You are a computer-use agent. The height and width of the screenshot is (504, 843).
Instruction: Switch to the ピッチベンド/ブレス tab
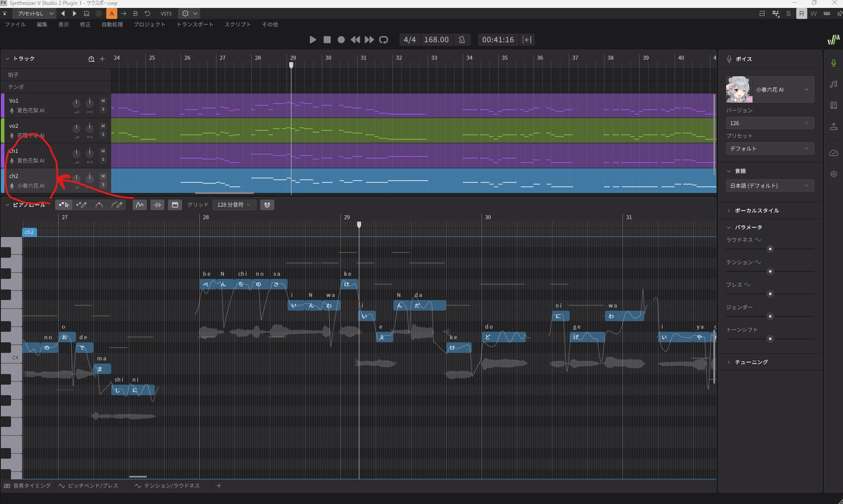pos(93,485)
